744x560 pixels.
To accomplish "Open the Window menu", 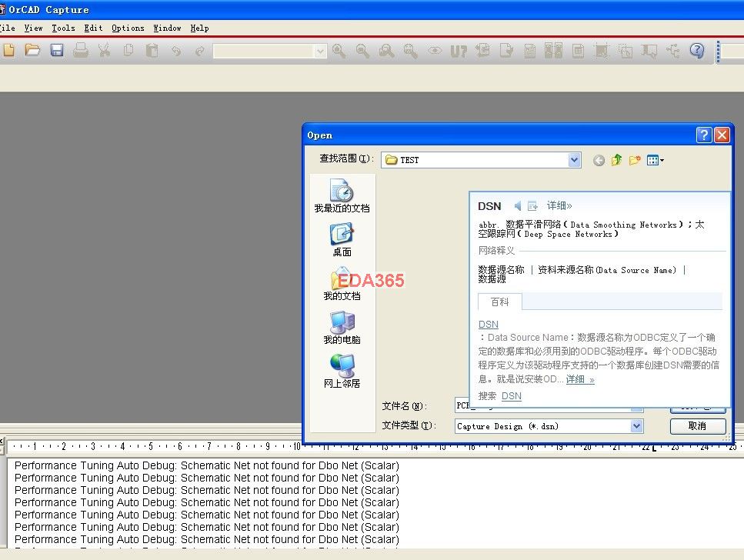I will coord(167,28).
